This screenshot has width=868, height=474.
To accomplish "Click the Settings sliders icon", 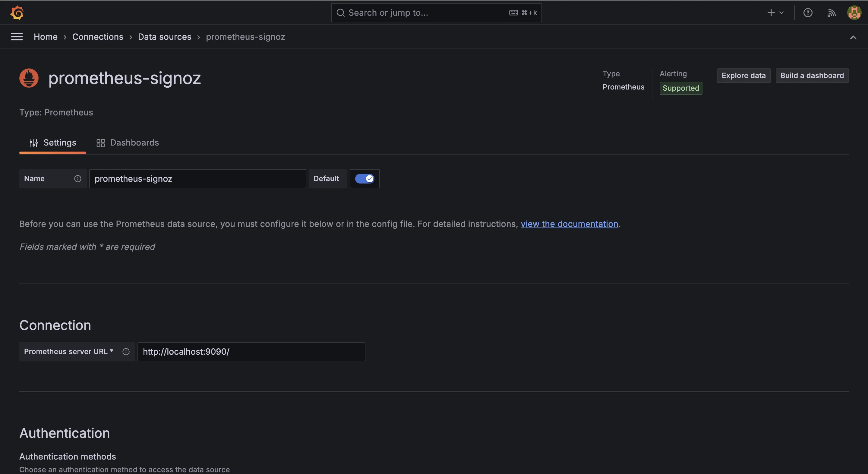I will (34, 143).
